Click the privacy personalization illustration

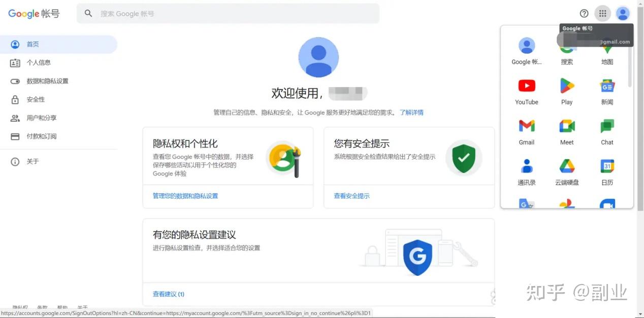click(x=284, y=159)
